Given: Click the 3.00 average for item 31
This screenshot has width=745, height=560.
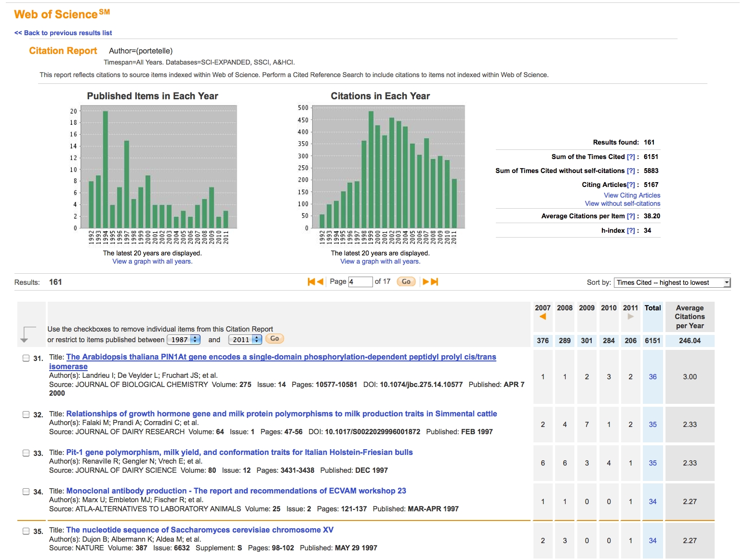Looking at the screenshot, I should [690, 377].
